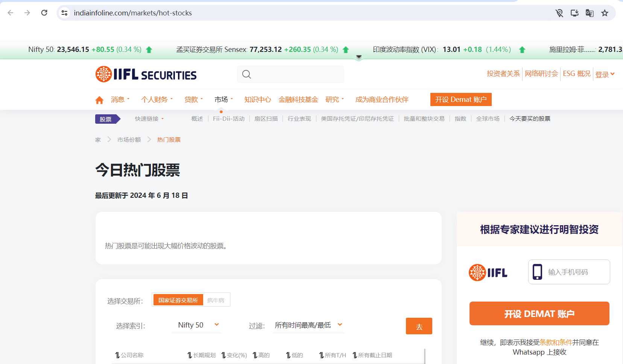Click the install app icon in address bar
Image resolution: width=623 pixels, height=364 pixels.
(574, 13)
